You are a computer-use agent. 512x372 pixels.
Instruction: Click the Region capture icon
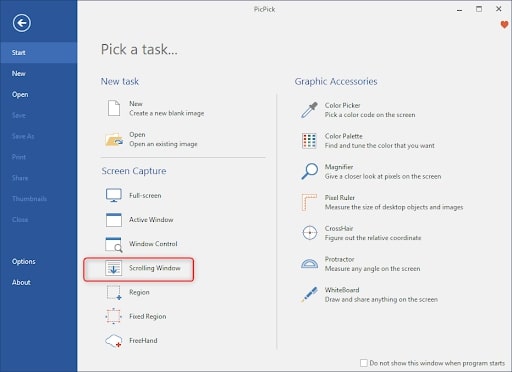click(x=114, y=293)
